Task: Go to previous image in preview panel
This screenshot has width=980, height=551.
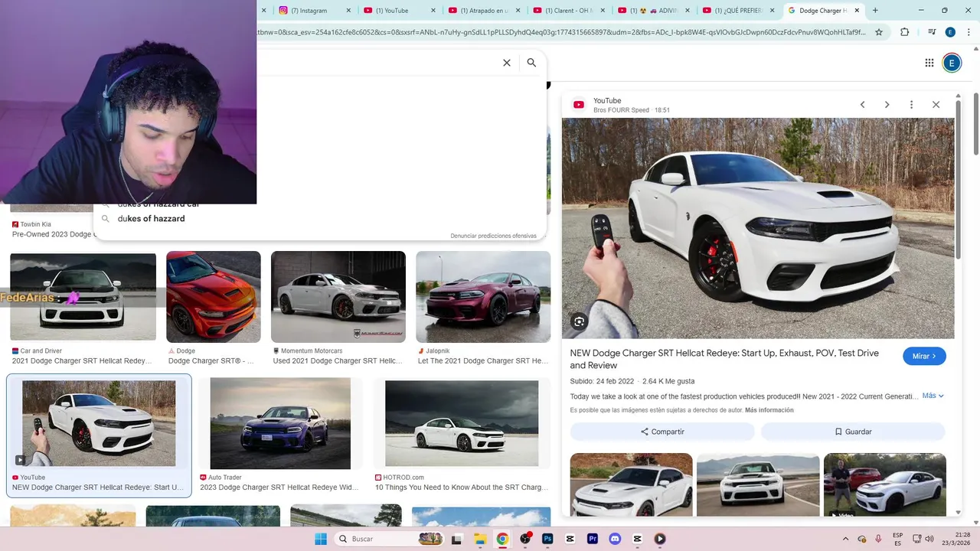Action: click(862, 105)
